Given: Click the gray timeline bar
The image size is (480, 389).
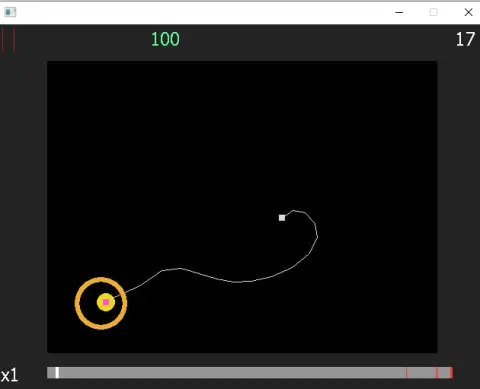Looking at the screenshot, I should pyautogui.click(x=250, y=372).
